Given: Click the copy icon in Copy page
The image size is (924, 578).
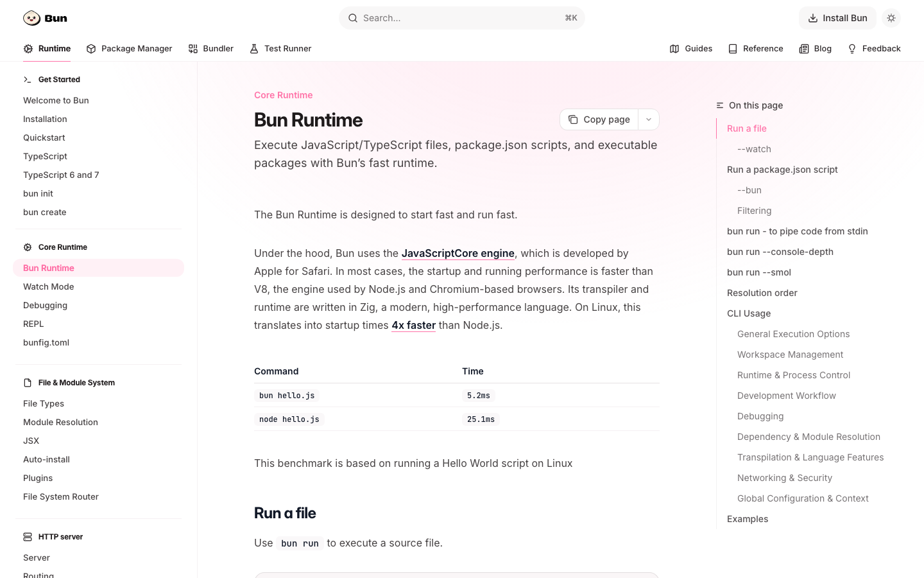Looking at the screenshot, I should [x=573, y=119].
